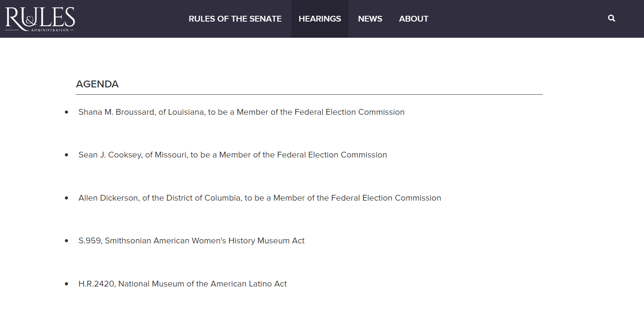Click the bullet next to H.R.2420
This screenshot has height=320, width=644.
(67, 284)
